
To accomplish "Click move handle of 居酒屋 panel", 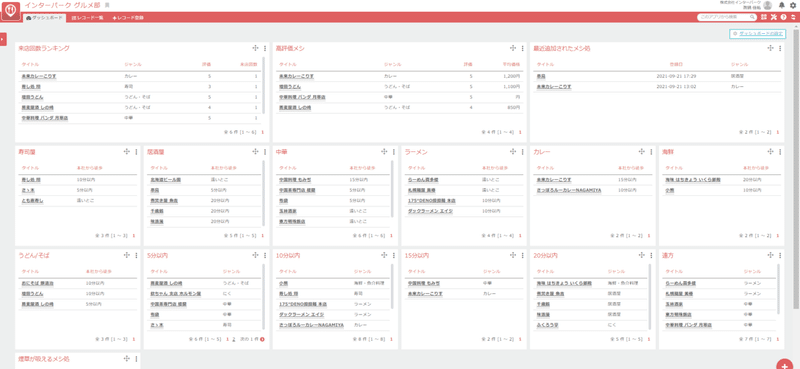I will pyautogui.click(x=256, y=152).
